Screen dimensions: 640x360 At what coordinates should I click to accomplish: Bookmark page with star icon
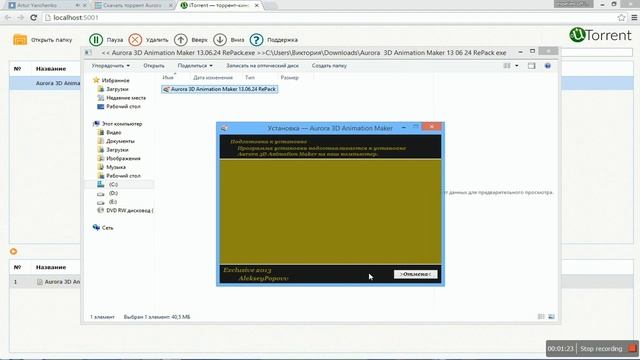coord(621,18)
